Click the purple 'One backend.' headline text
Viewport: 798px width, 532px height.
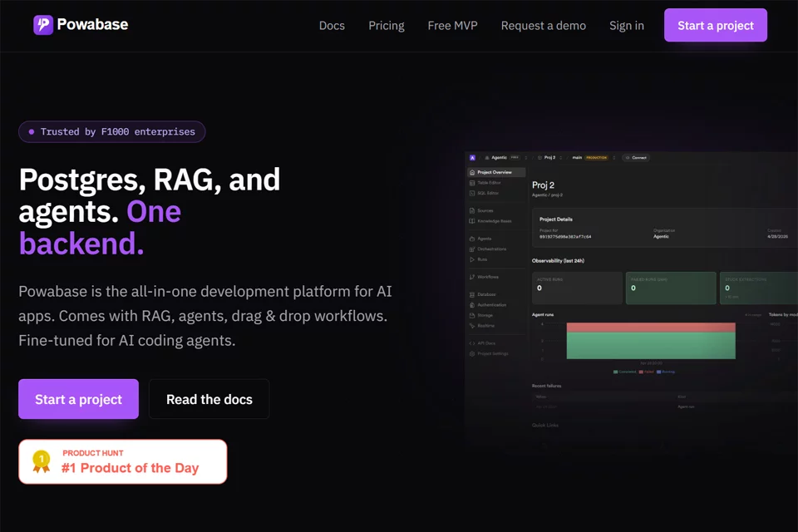pyautogui.click(x=101, y=227)
